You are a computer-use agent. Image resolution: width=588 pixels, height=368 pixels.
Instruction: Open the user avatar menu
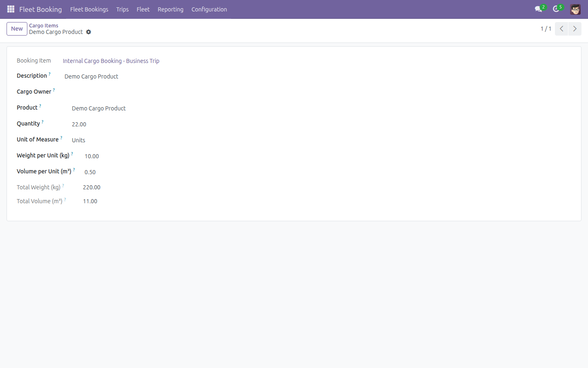[575, 9]
